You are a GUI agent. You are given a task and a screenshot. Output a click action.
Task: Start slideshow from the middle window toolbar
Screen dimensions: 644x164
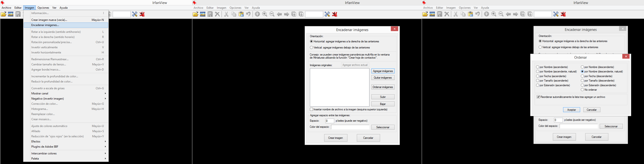203,14
